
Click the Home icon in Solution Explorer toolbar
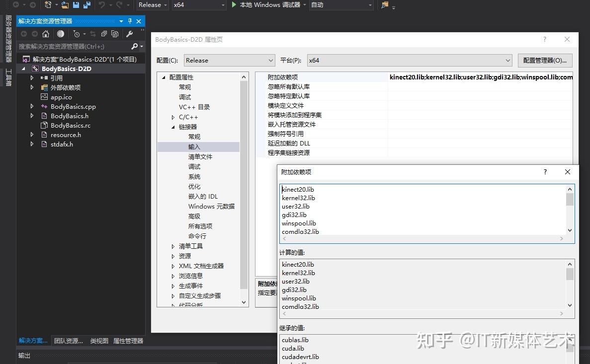point(46,34)
